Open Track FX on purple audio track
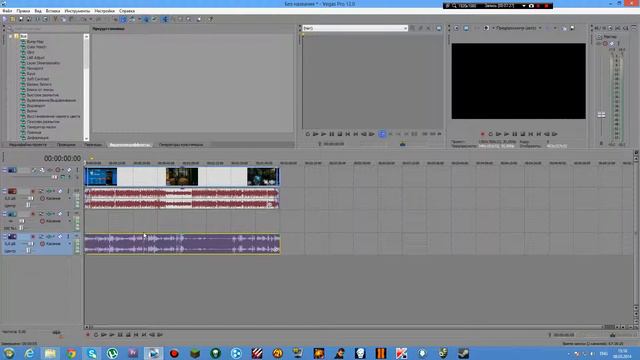Screen dimensions: 640x360 [x=49, y=236]
